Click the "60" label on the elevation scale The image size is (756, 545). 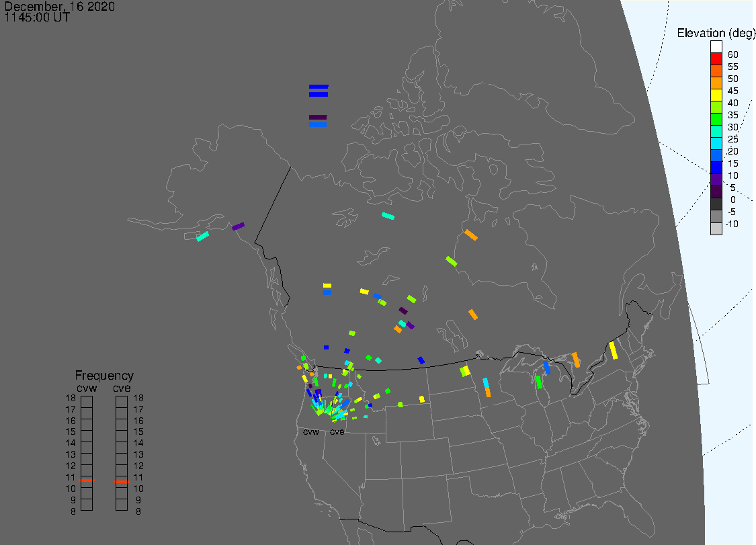click(x=733, y=54)
